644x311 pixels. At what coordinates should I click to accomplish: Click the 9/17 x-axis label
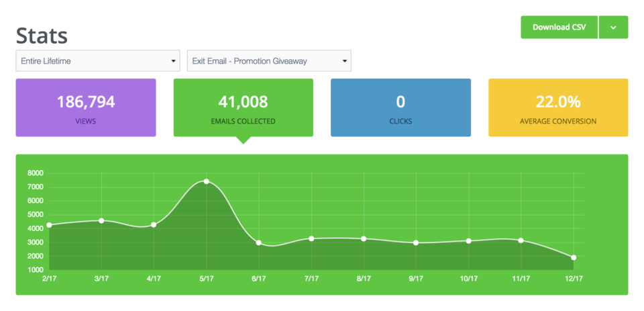pos(416,279)
